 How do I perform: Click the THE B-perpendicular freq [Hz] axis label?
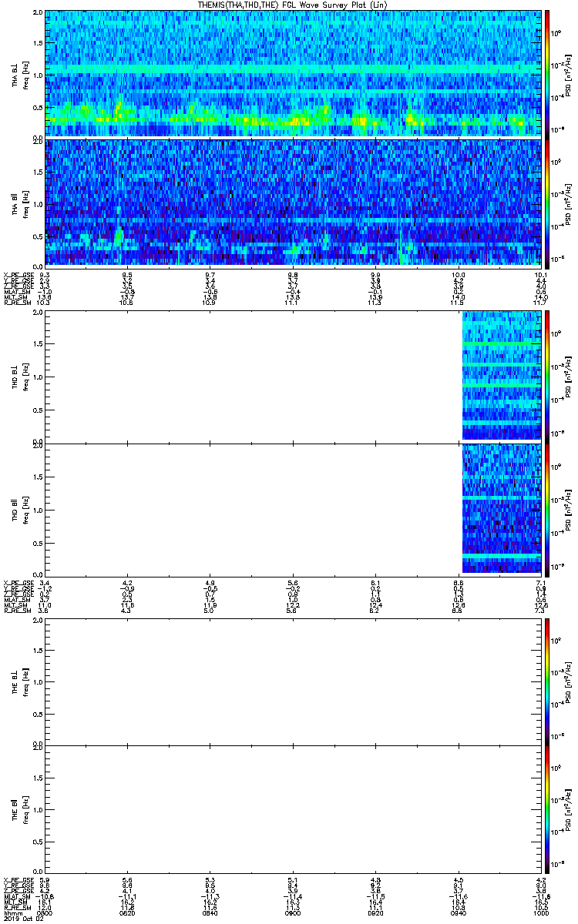pos(25,683)
